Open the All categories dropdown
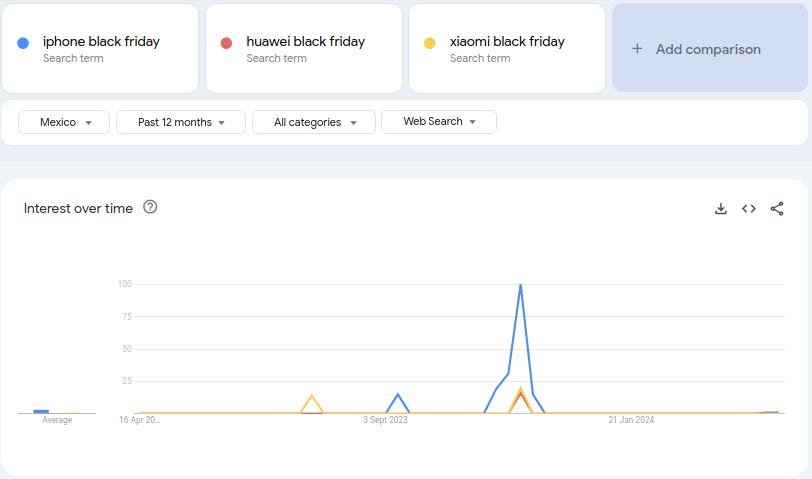The width and height of the screenshot is (812, 479). 314,122
